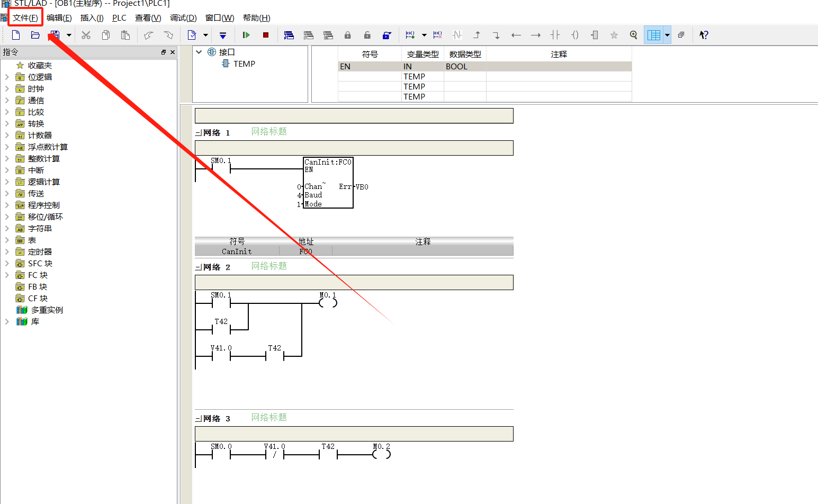
Task: Click the compile check document icon
Action: (x=192, y=35)
